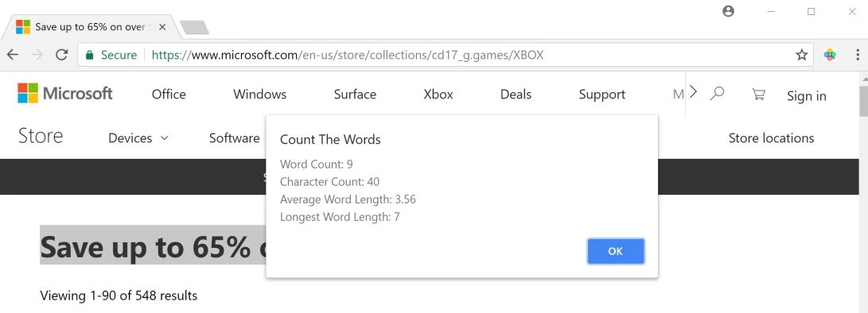Screen dimensions: 868x313
Task: Open the Software store menu
Action: click(234, 138)
